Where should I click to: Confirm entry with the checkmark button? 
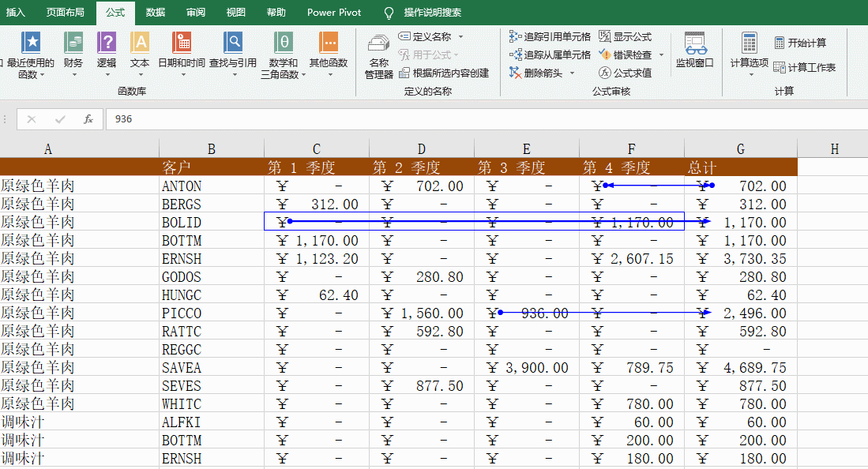60,119
